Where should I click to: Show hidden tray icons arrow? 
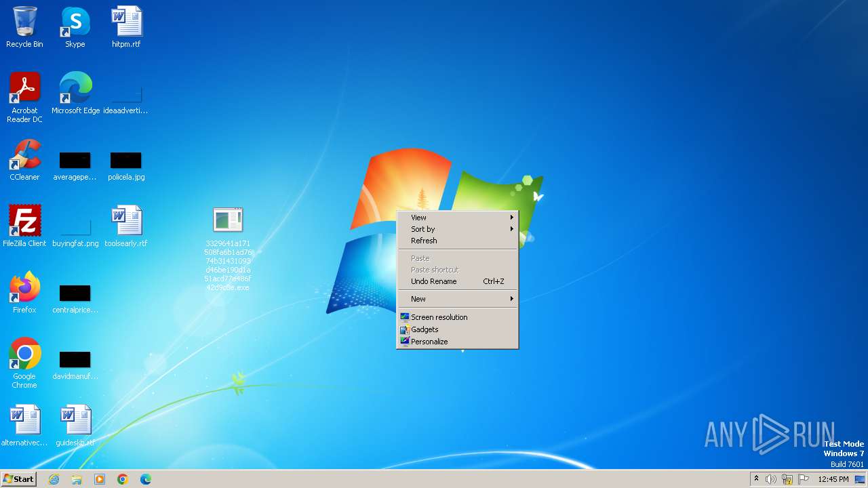[x=756, y=479]
